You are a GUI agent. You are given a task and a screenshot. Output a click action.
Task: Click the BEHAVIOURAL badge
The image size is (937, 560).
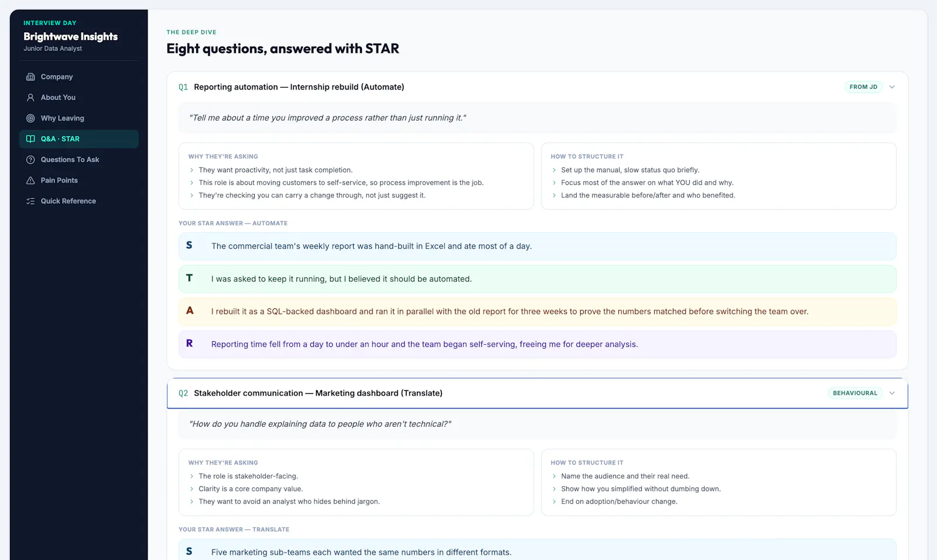click(x=855, y=393)
